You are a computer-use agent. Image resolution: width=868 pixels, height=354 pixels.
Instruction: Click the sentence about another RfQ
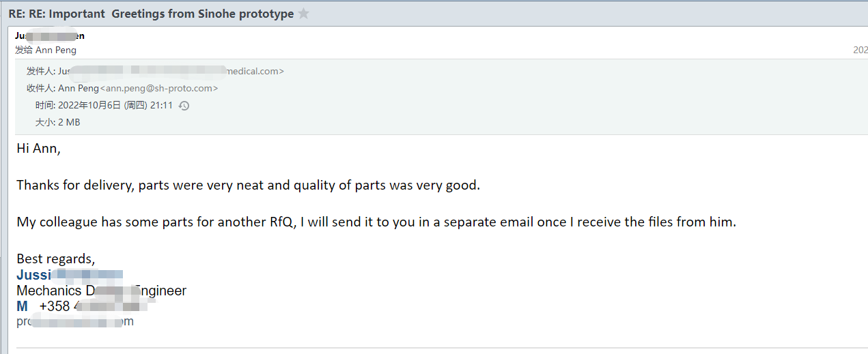coord(376,222)
